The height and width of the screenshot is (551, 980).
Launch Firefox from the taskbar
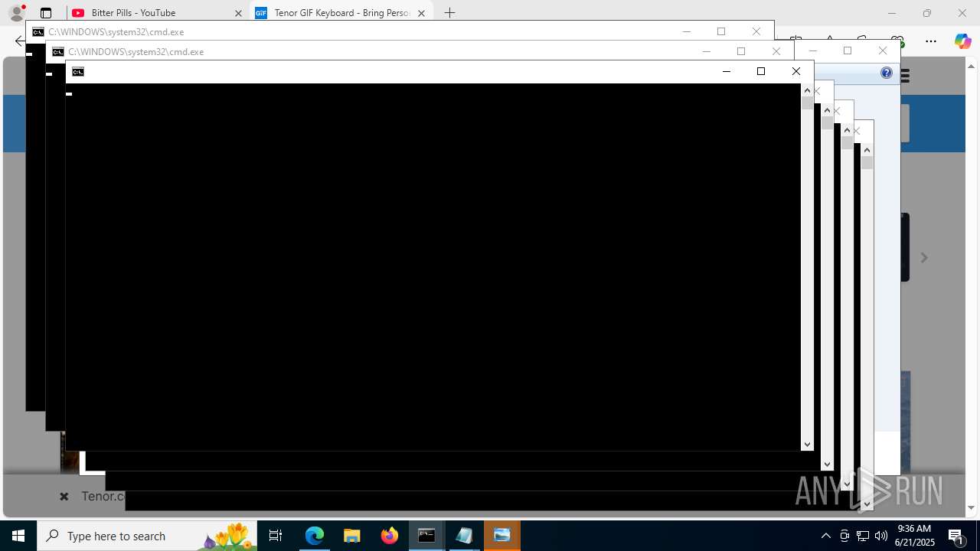pos(390,536)
